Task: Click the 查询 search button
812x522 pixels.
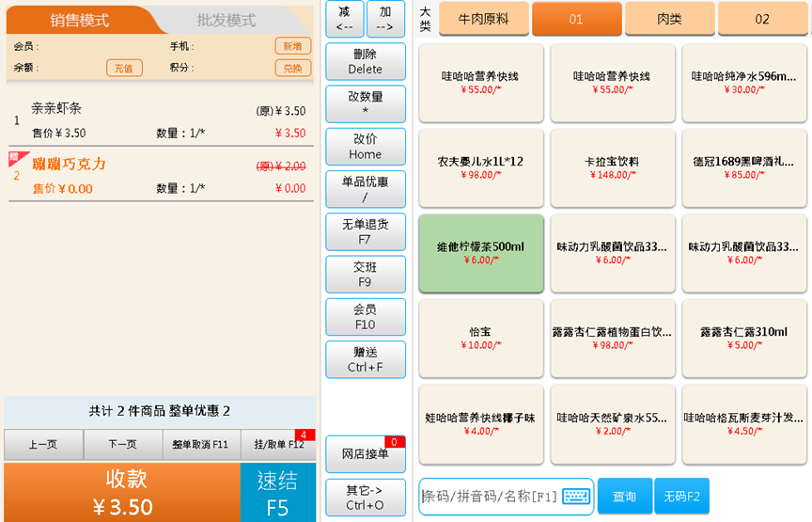Action: tap(625, 496)
